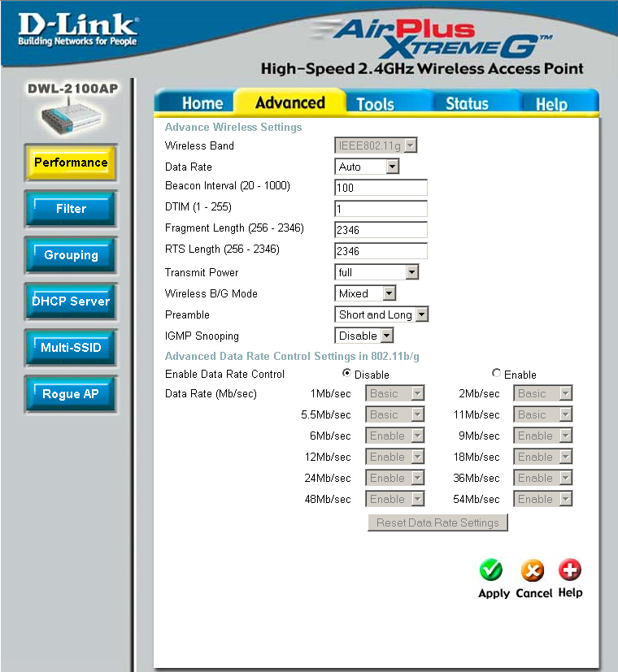This screenshot has width=618, height=672.
Task: Open the Performance section
Action: pyautogui.click(x=71, y=163)
